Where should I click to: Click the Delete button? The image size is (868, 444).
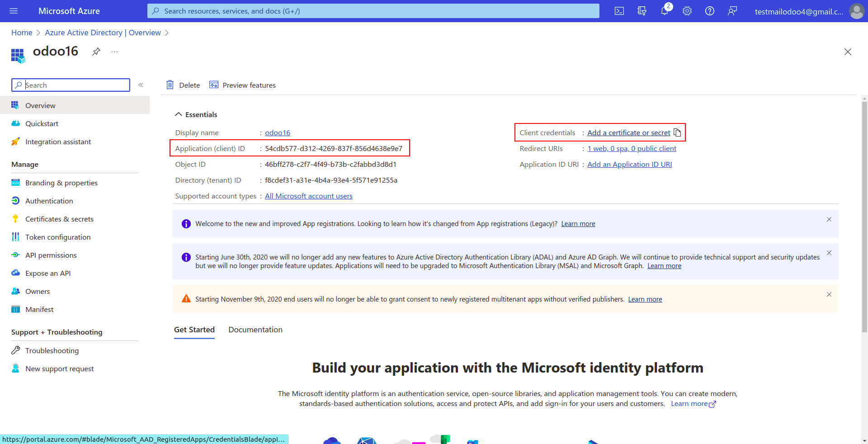[x=183, y=85]
